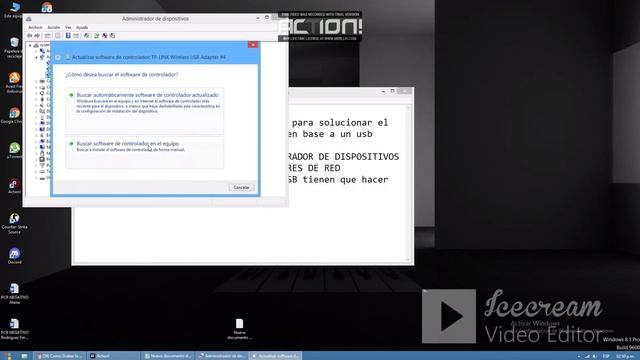The height and width of the screenshot is (360, 640).
Task: Open Avast Free Antivirus desktop icon
Action: click(x=14, y=83)
